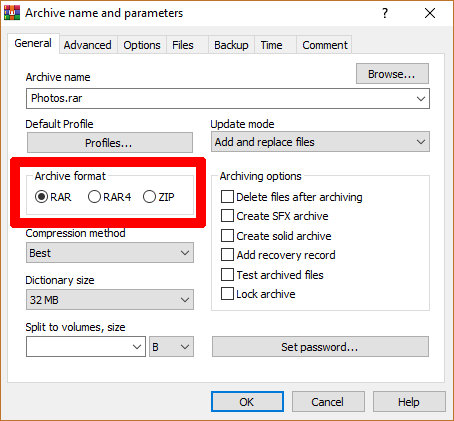The width and height of the screenshot is (454, 421).
Task: Click the Archive name input field
Action: [228, 98]
